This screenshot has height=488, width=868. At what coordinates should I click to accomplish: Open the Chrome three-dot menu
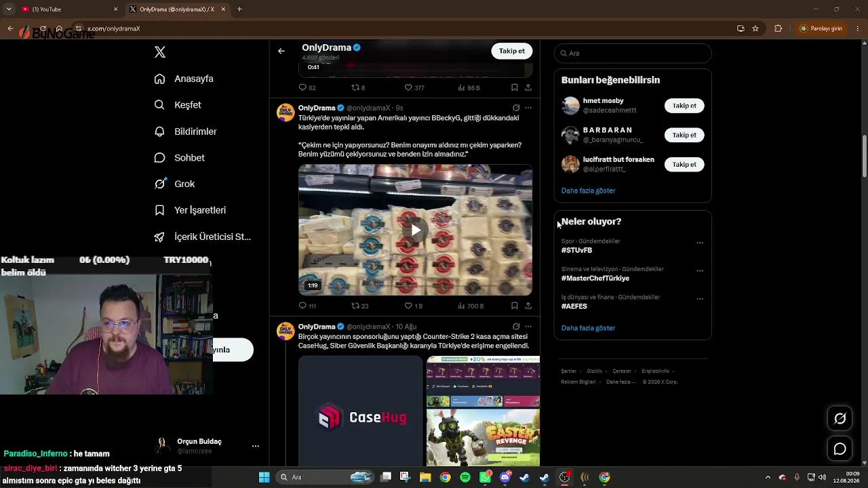tap(859, 28)
